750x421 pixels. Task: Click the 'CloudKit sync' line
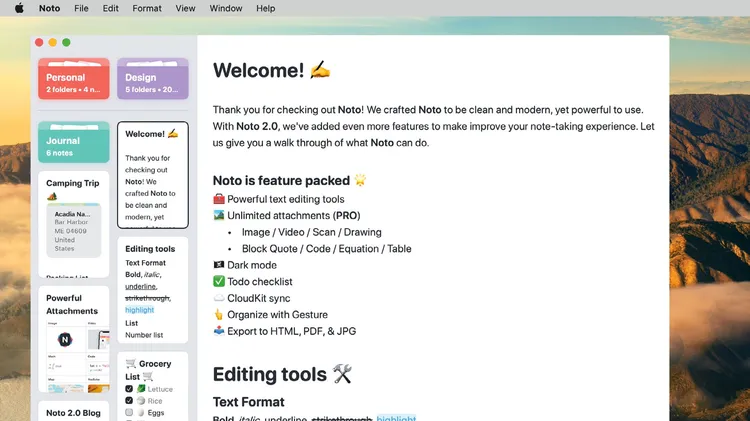tap(259, 298)
